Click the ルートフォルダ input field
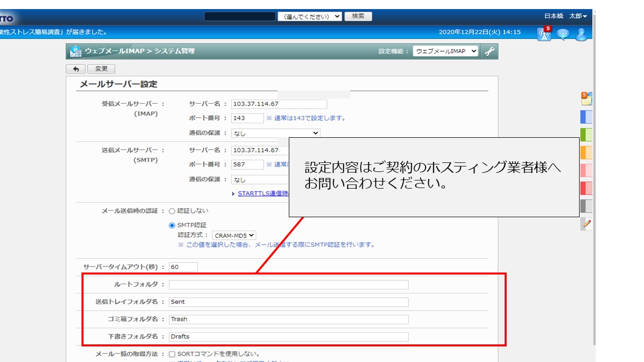Image resolution: width=644 pixels, height=362 pixels. click(x=288, y=285)
